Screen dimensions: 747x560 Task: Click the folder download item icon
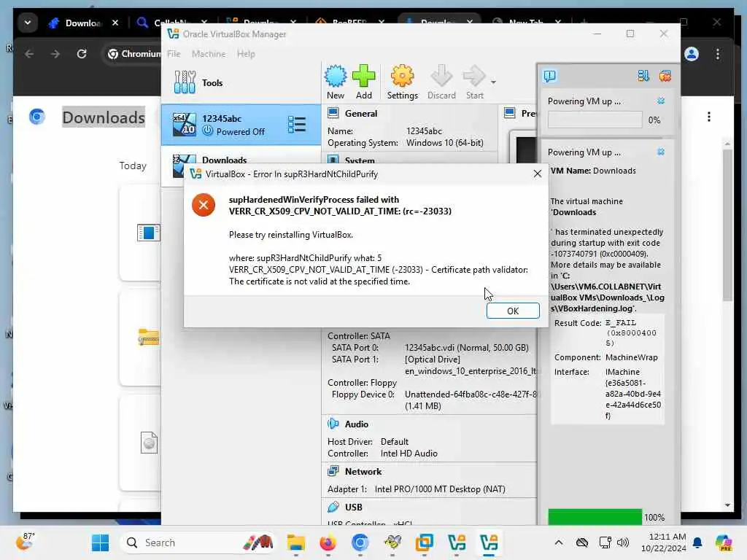[148, 337]
